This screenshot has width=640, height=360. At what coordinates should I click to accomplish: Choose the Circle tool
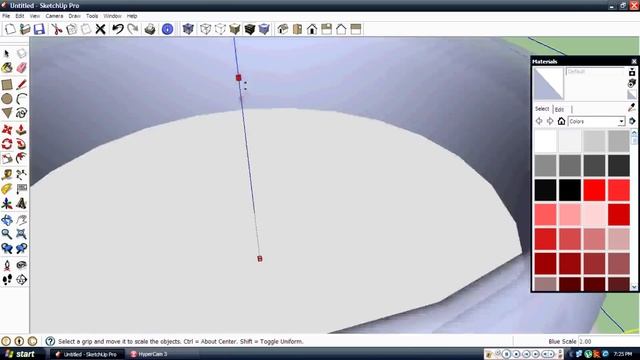(7, 98)
